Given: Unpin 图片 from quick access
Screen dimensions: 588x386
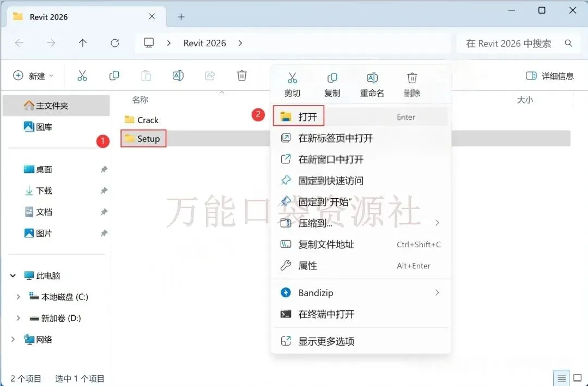Looking at the screenshot, I should tap(104, 234).
